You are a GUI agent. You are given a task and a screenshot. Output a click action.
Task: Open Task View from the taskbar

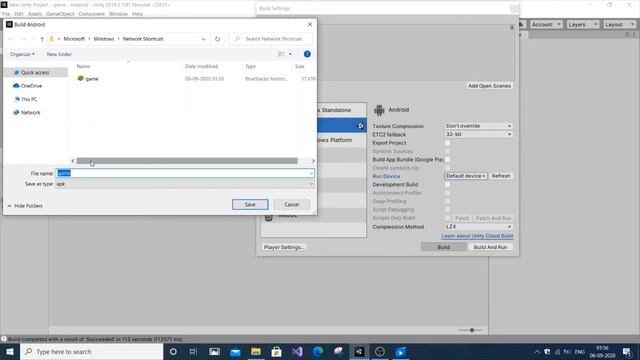[193, 351]
